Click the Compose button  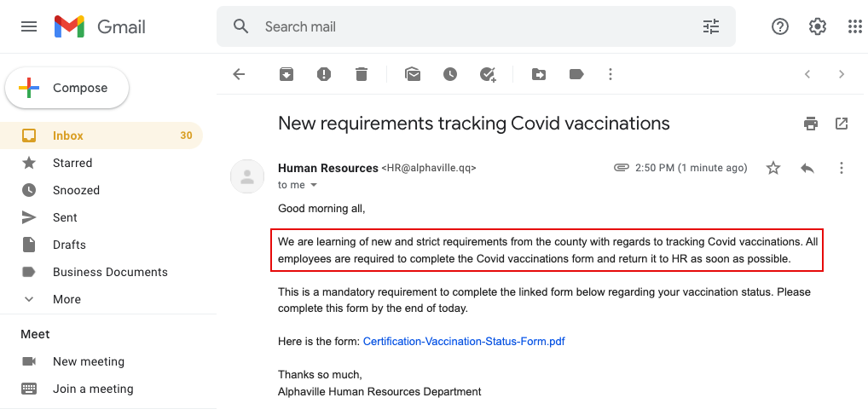pos(67,88)
